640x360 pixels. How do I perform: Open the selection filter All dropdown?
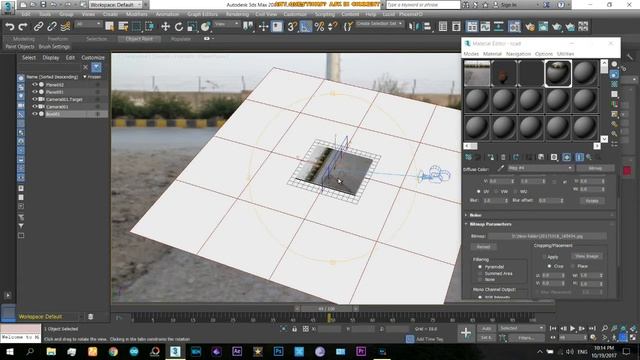coord(88,24)
